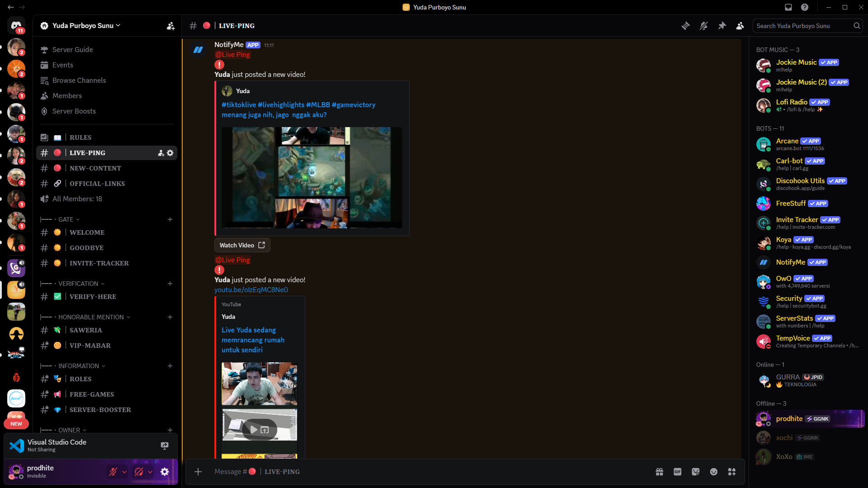Click the first @Live Ping mention

[x=232, y=55]
